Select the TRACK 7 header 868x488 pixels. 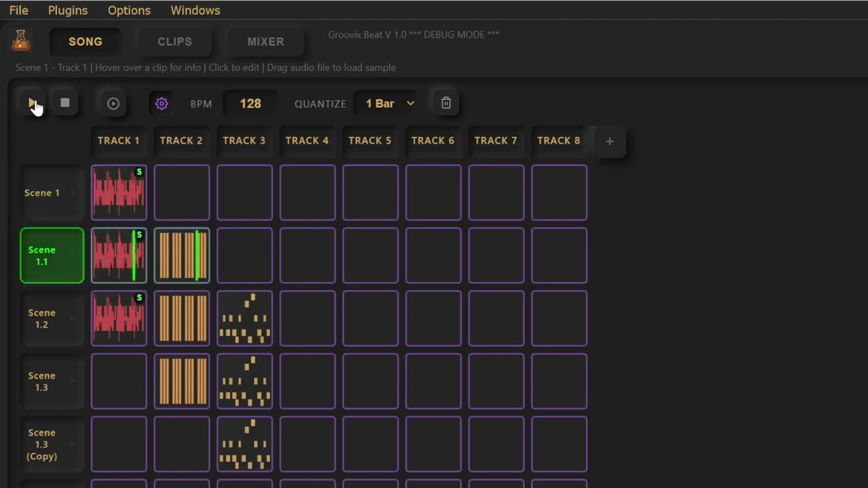pos(496,140)
